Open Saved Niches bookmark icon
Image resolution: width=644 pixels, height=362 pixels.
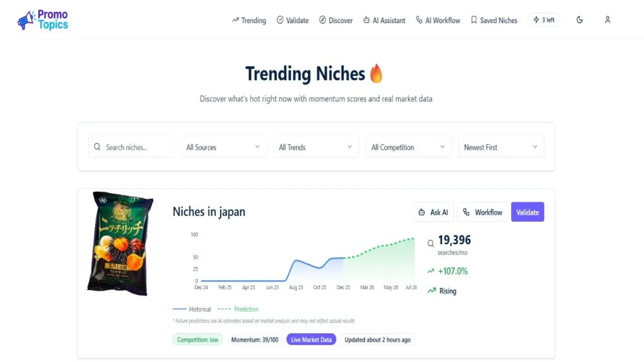[x=473, y=20]
